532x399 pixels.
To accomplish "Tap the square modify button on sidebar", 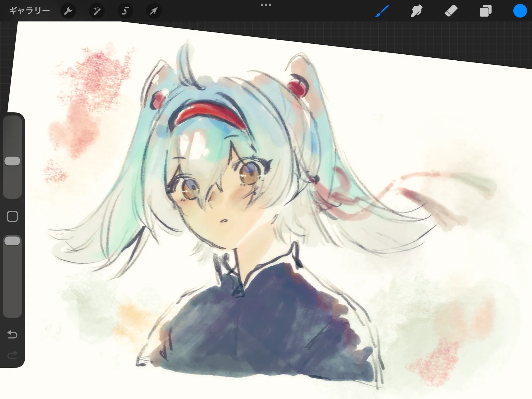I will (x=12, y=216).
